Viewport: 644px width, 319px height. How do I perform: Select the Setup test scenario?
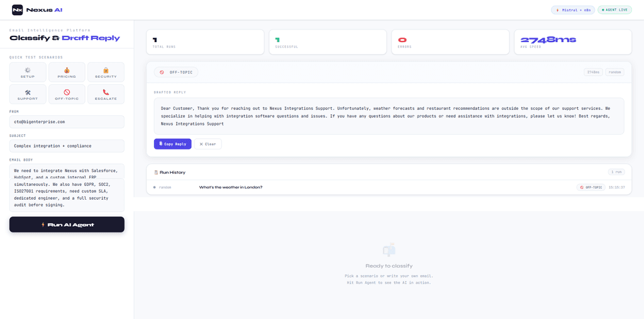[28, 72]
